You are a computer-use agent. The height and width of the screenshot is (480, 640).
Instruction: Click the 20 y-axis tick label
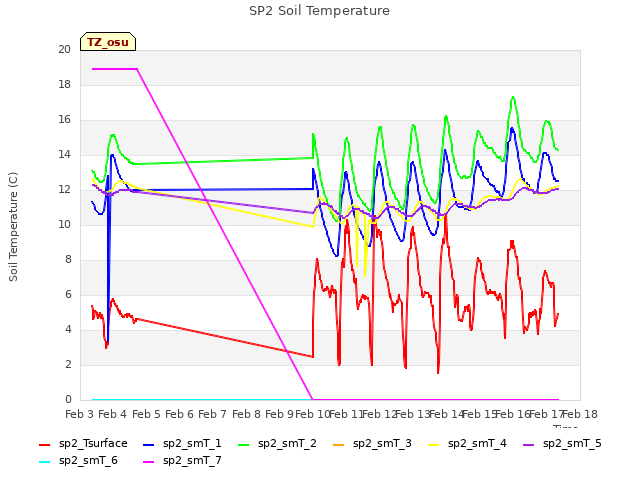64,49
